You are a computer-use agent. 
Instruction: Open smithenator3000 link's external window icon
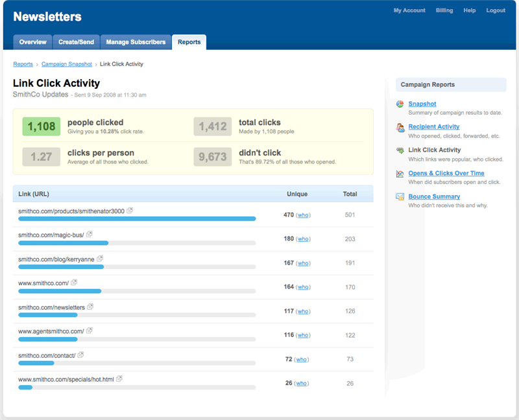click(130, 211)
